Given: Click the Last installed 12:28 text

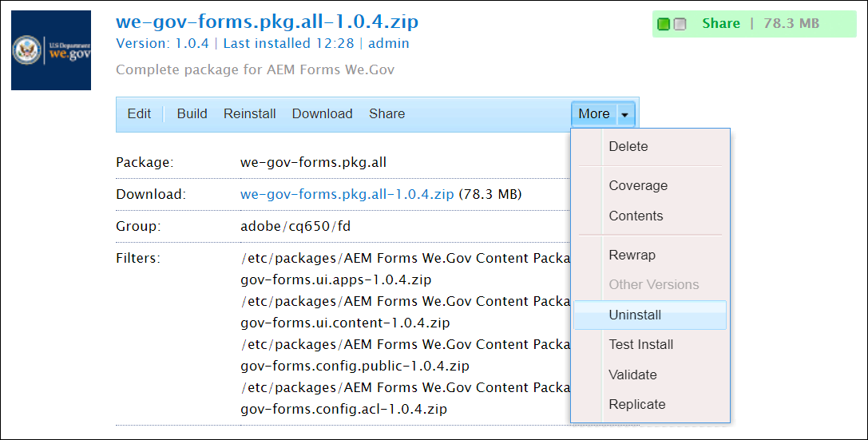Looking at the screenshot, I should (x=288, y=44).
